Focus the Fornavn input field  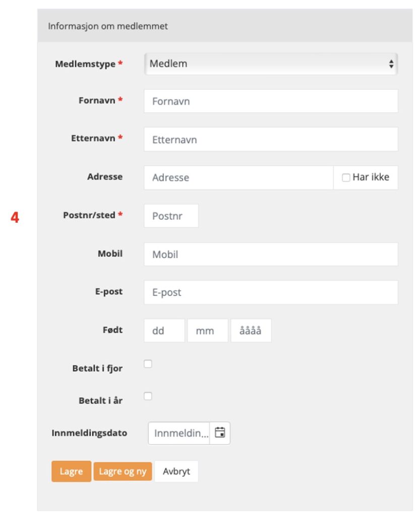pyautogui.click(x=271, y=101)
